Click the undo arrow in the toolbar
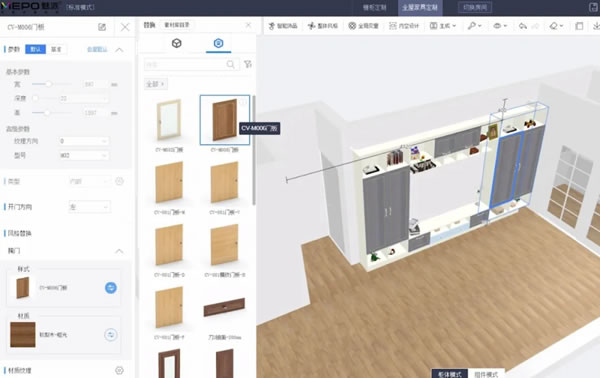 523,26
